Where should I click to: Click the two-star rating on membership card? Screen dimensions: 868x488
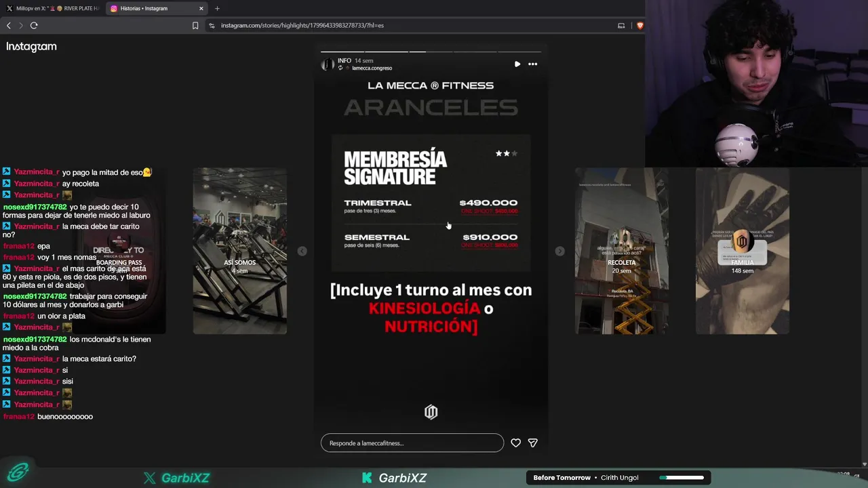coord(507,154)
